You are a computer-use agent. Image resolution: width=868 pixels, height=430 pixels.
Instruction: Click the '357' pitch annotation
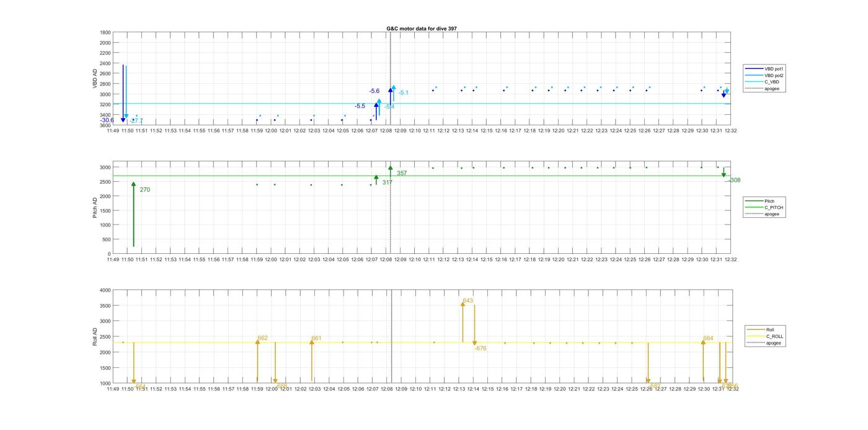(402, 173)
